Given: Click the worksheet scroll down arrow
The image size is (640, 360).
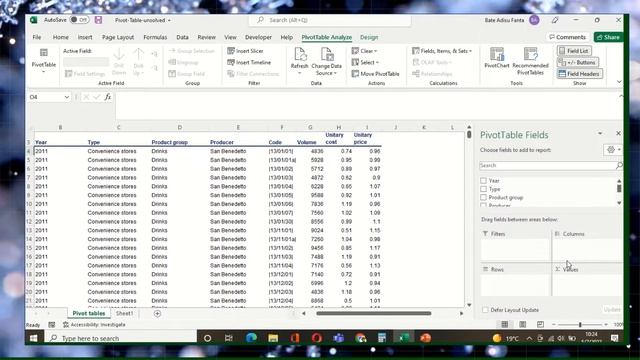Looking at the screenshot, I should (469, 305).
